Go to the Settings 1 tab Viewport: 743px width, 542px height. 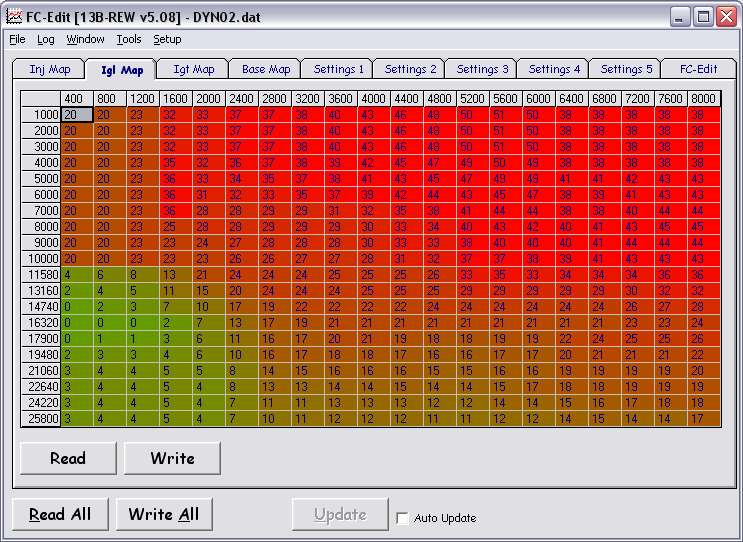click(339, 70)
